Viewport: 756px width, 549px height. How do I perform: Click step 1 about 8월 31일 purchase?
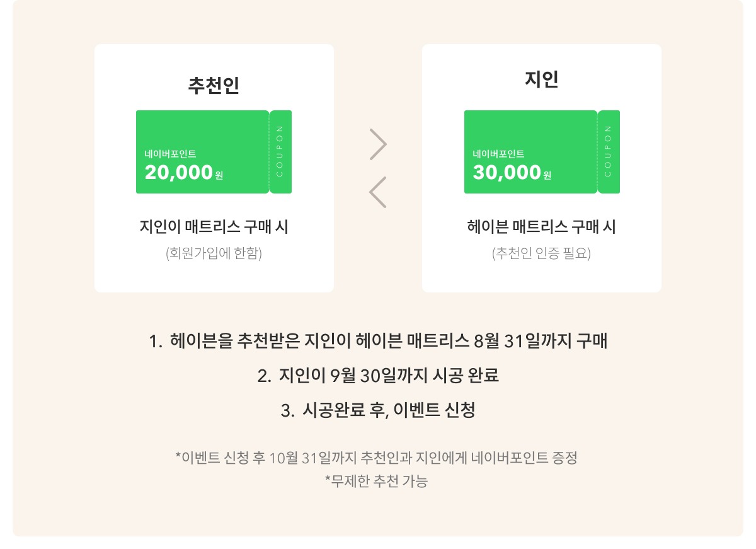[x=378, y=342]
